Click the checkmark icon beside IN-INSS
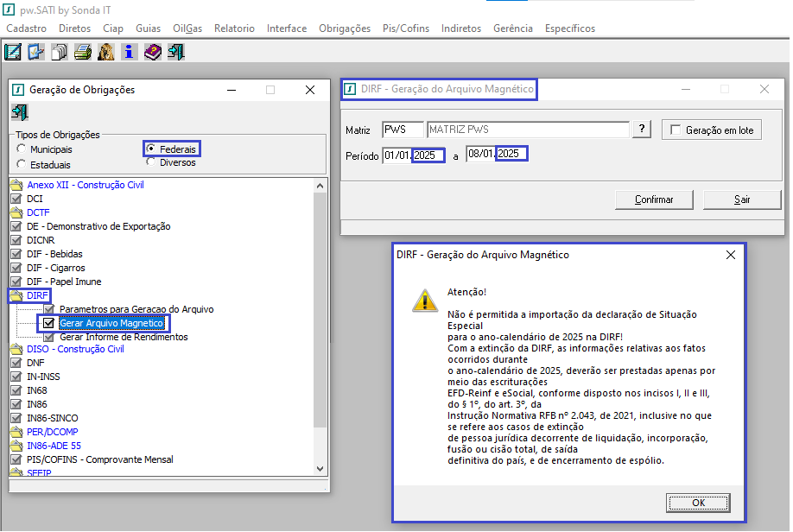This screenshot has width=793, height=532. click(16, 377)
